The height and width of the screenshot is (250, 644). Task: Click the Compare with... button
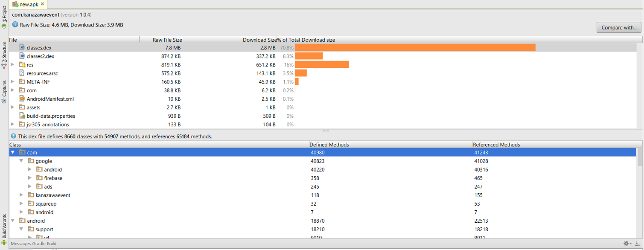point(619,27)
